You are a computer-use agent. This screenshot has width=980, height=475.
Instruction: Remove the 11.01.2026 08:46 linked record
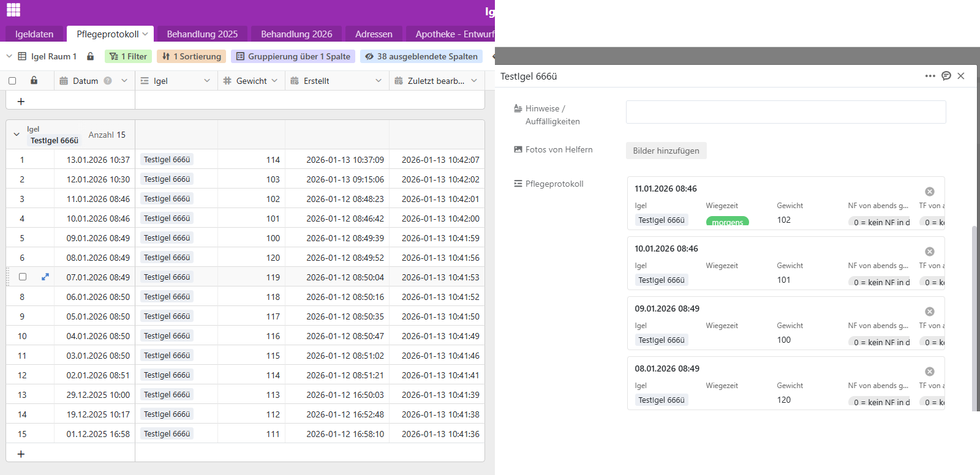pos(929,192)
